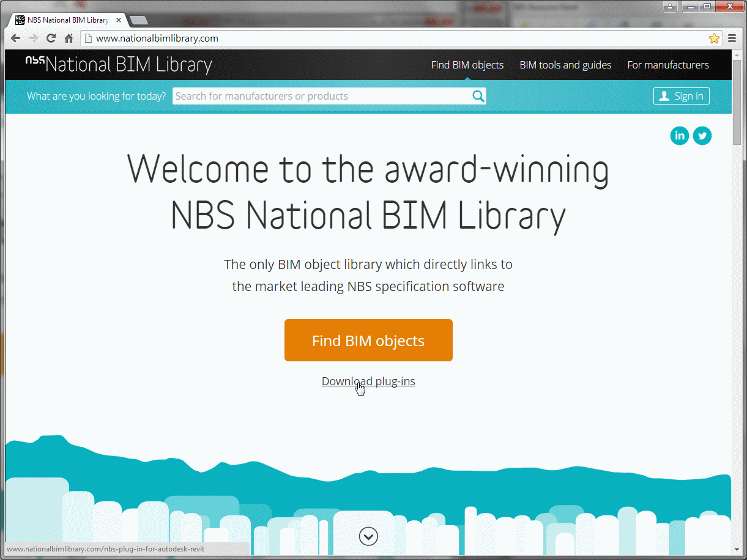747x560 pixels.
Task: Click the 'Welcome to the award-winning' heading
Action: [368, 169]
